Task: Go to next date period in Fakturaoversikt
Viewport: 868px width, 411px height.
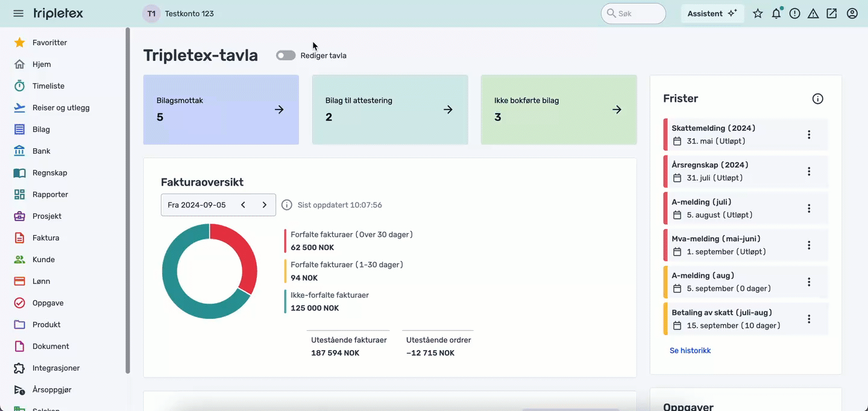Action: pyautogui.click(x=264, y=205)
